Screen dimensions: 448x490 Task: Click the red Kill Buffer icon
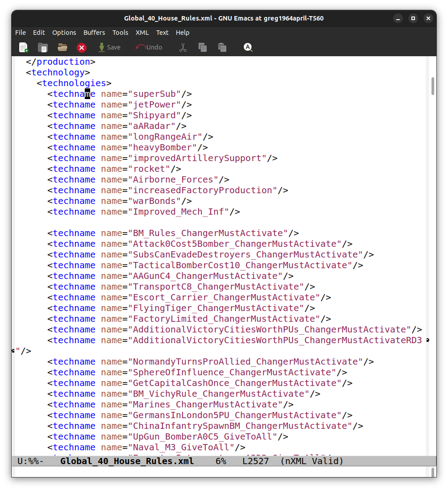[x=82, y=47]
